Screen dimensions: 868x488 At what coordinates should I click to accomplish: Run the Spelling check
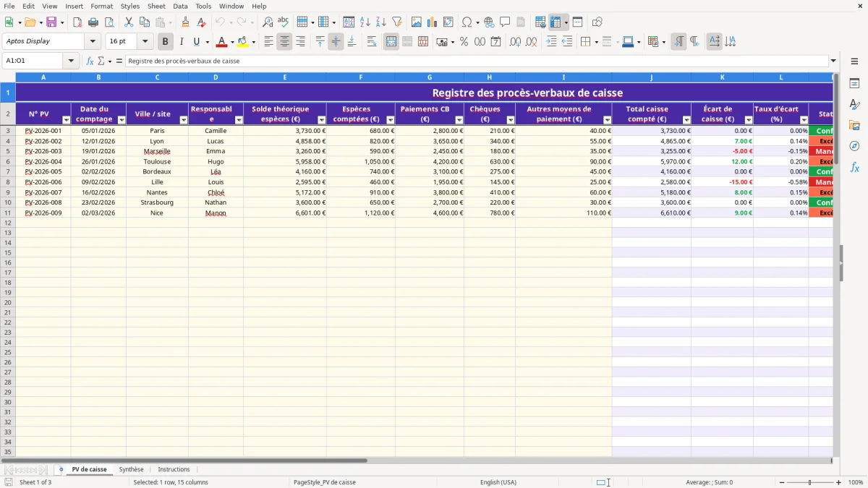(283, 22)
